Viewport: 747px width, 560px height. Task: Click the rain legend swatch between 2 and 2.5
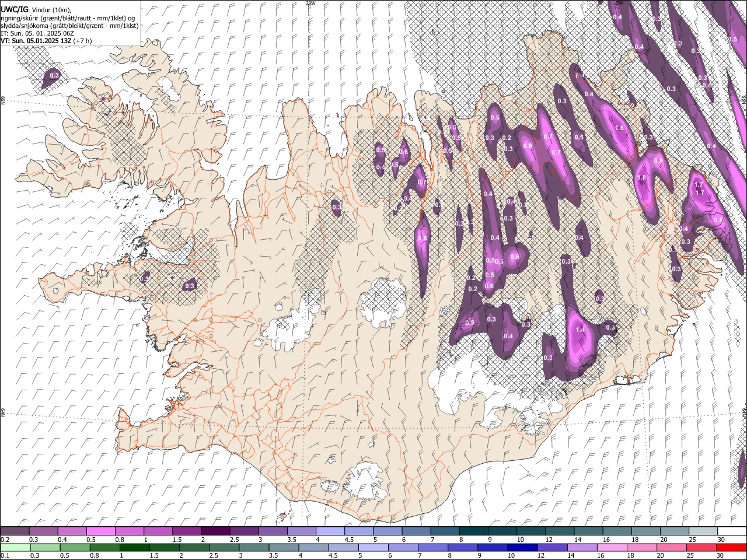pos(194,547)
